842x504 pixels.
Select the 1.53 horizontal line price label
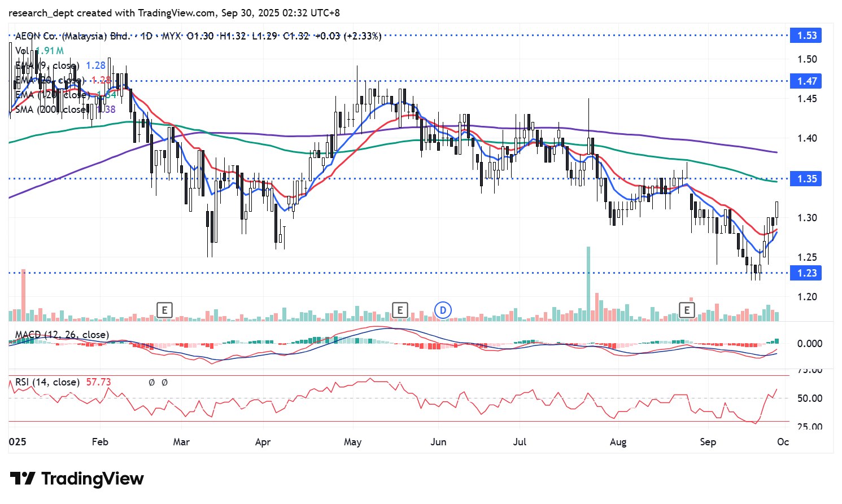pyautogui.click(x=806, y=36)
